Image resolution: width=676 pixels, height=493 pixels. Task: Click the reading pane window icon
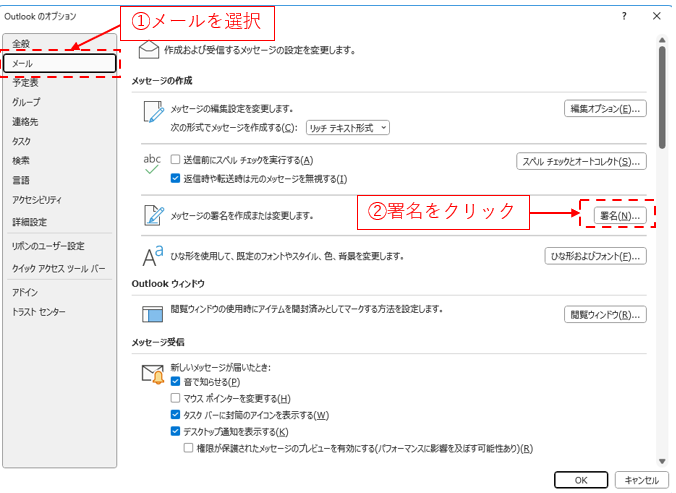point(152,314)
